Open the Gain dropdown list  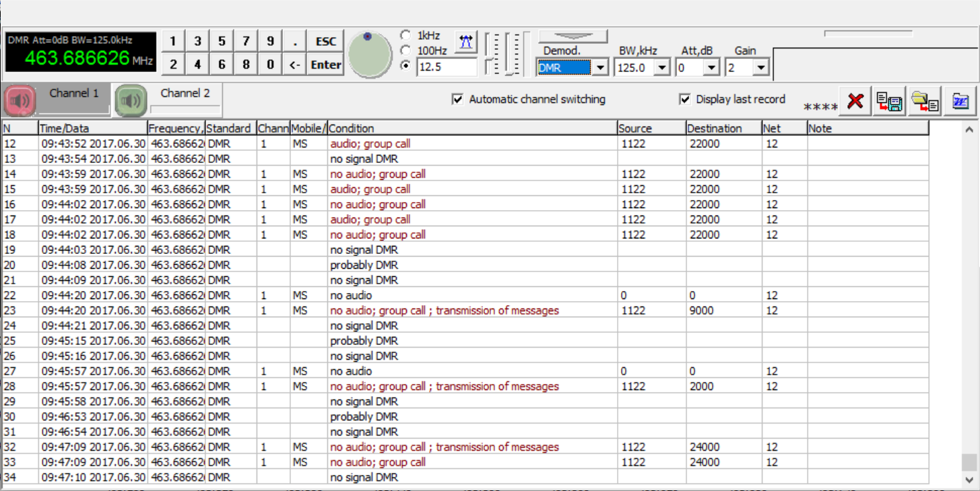(761, 68)
